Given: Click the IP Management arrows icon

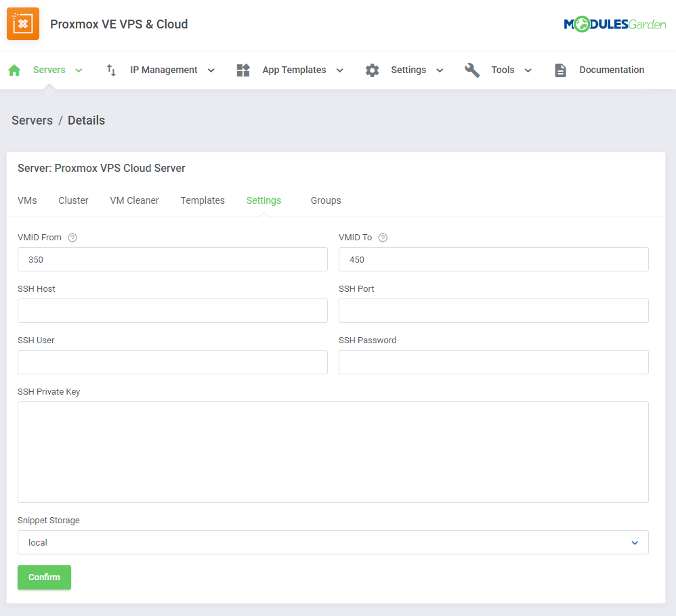Looking at the screenshot, I should coord(111,70).
